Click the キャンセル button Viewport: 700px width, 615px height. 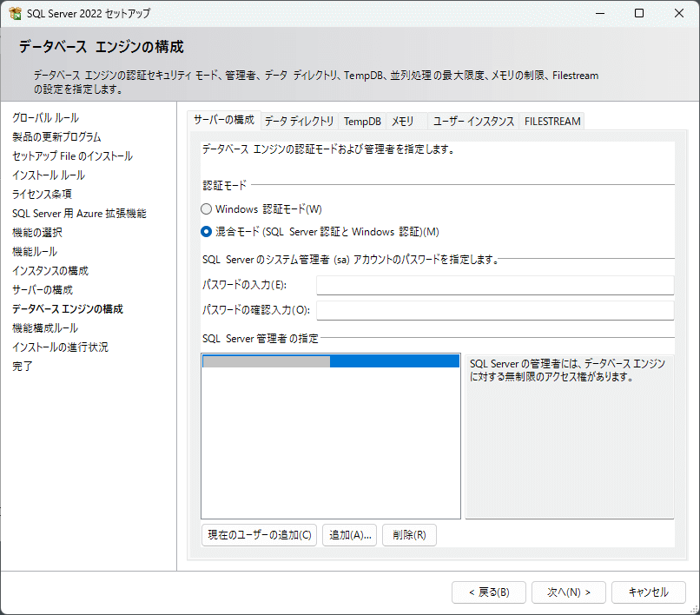click(x=649, y=592)
